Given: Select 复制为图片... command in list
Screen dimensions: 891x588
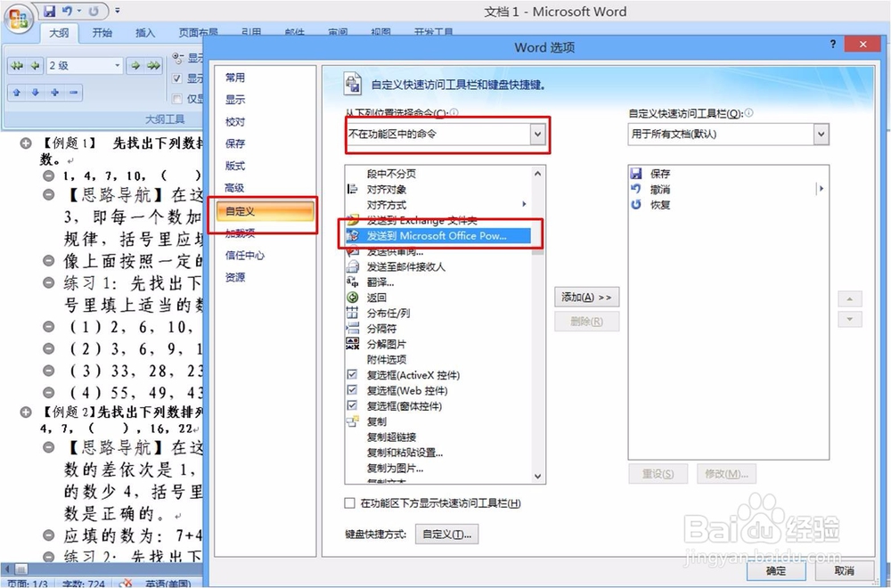Looking at the screenshot, I should coord(437,468).
